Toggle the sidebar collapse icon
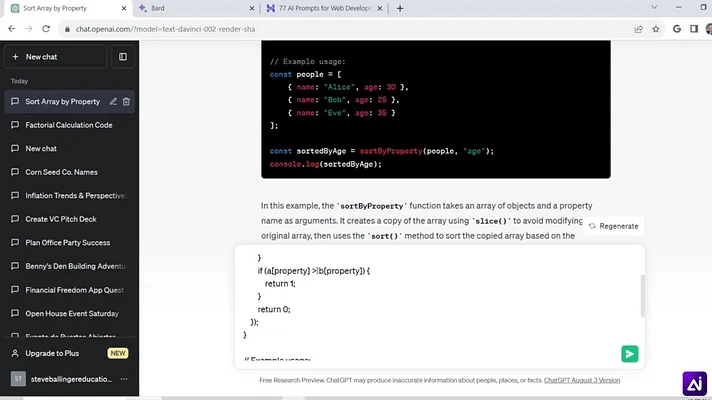Viewport: 712px width, 400px height. [123, 57]
